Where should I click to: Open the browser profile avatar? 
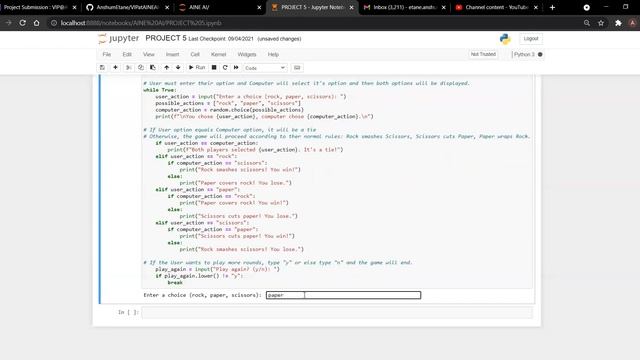tap(632, 23)
